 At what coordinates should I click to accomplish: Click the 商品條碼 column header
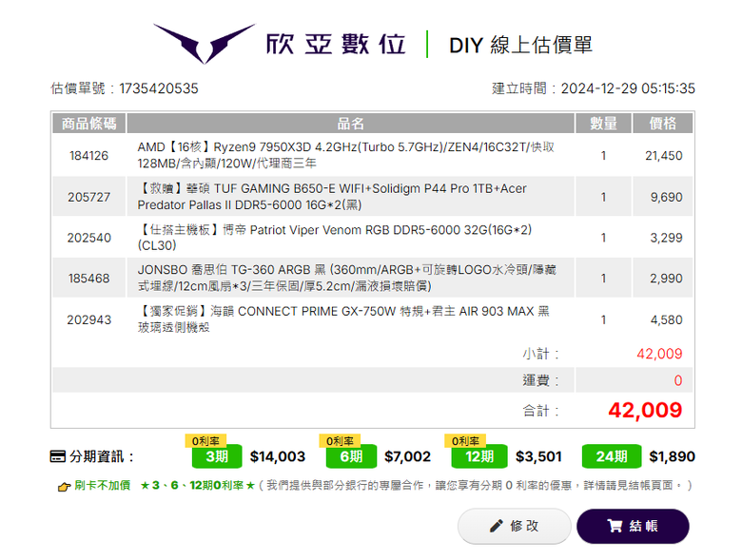point(89,124)
